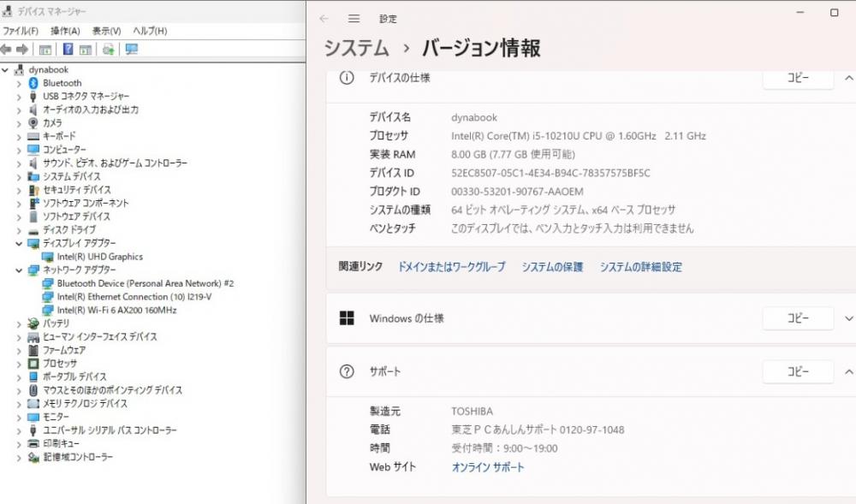This screenshot has height=504, width=856.
Task: Click the モニター category icon
Action: pyautogui.click(x=33, y=418)
